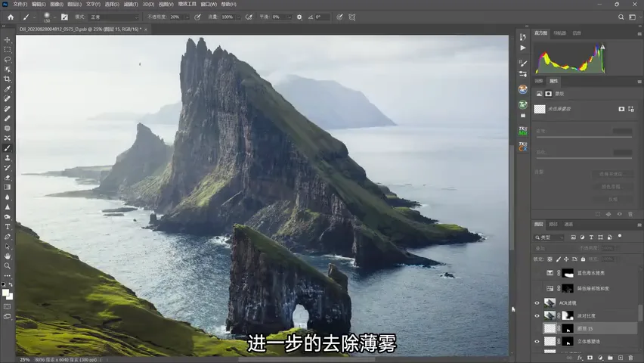The image size is (644, 363).
Task: Open the brush settings panel icon
Action: click(x=64, y=17)
